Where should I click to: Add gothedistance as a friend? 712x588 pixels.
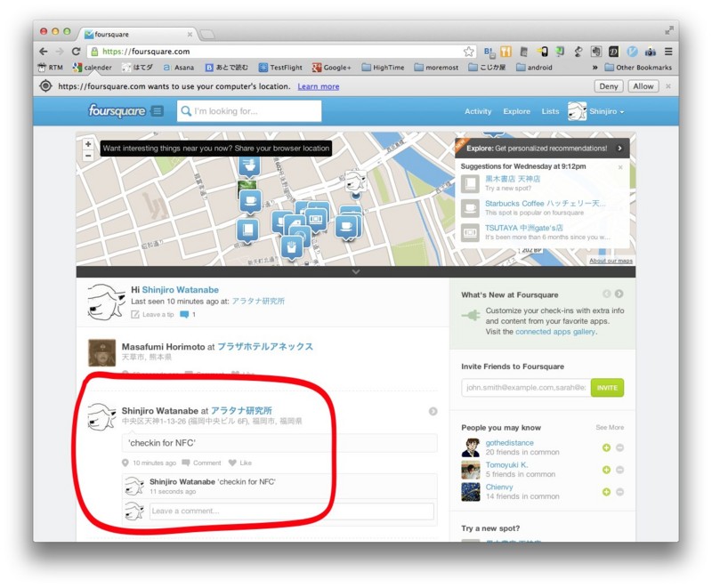[x=606, y=447]
